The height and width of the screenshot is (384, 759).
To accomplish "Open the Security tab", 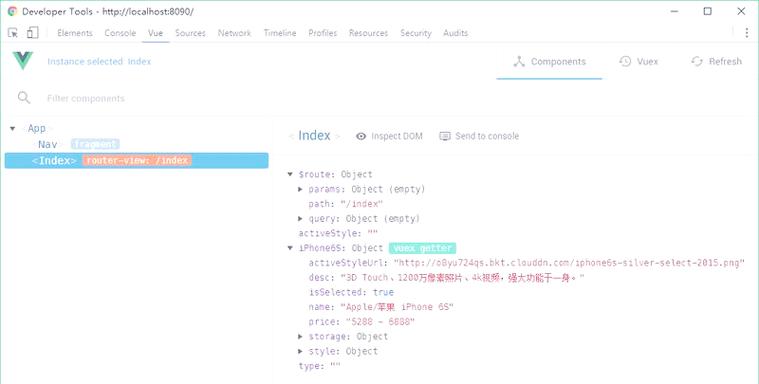I will point(415,33).
